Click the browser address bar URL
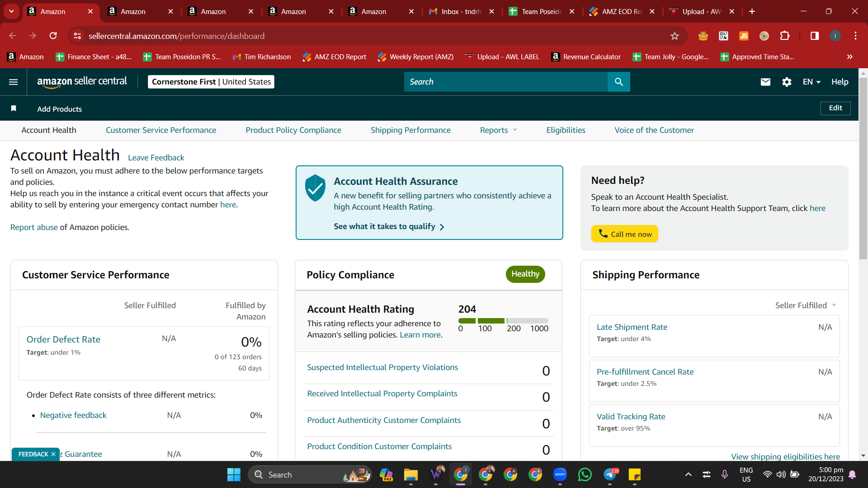This screenshot has width=868, height=488. [176, 36]
